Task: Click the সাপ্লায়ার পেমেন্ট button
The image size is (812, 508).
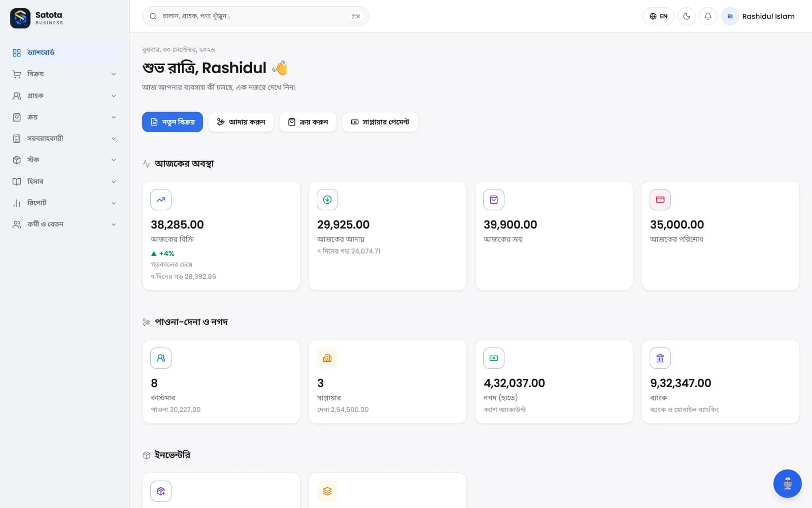Action: pyautogui.click(x=380, y=122)
